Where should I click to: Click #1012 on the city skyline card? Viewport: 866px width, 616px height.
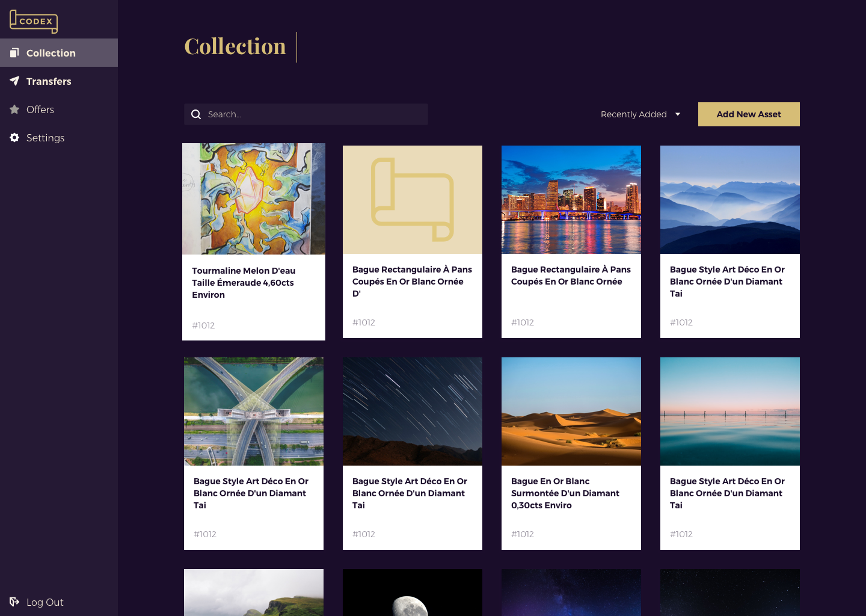pyautogui.click(x=523, y=322)
